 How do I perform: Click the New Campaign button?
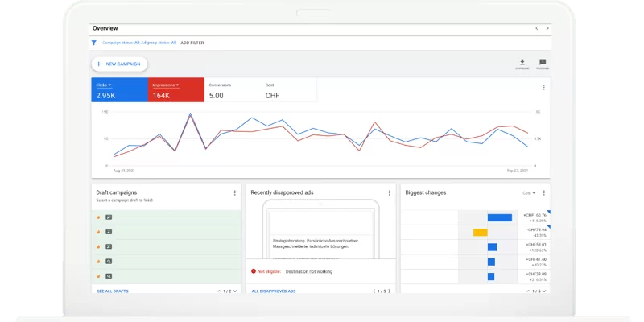[119, 64]
